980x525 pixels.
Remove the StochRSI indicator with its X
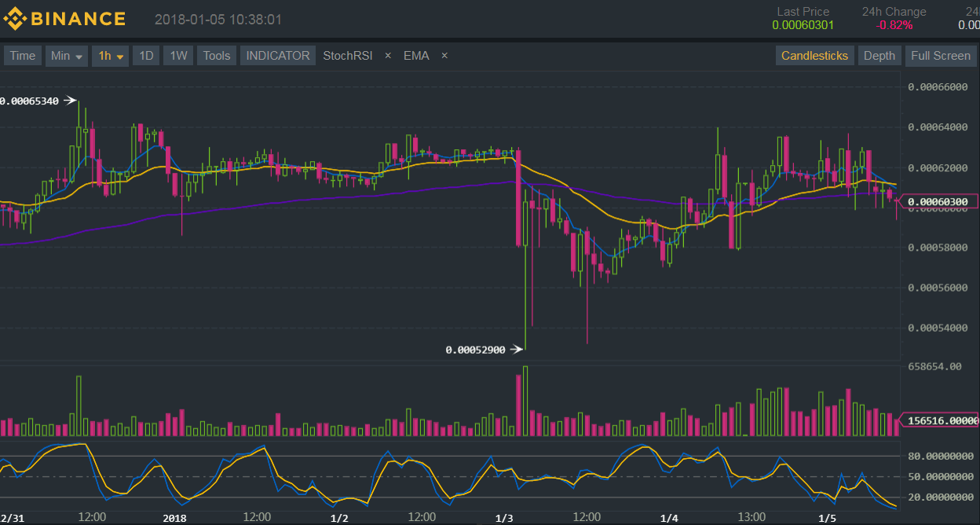(x=387, y=56)
